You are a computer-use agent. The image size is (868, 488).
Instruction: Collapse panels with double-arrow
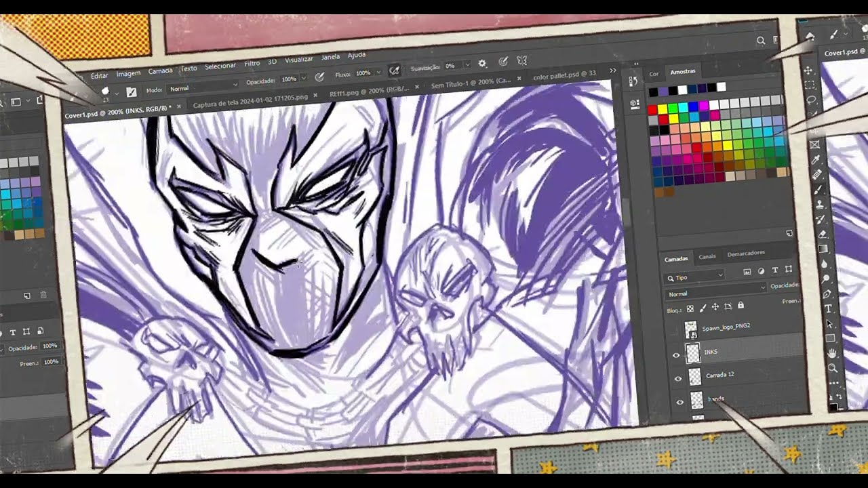point(636,64)
